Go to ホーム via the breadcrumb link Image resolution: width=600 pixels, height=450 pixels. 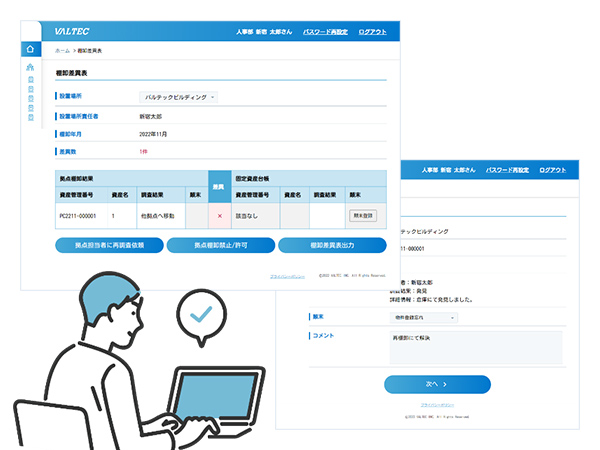click(62, 50)
